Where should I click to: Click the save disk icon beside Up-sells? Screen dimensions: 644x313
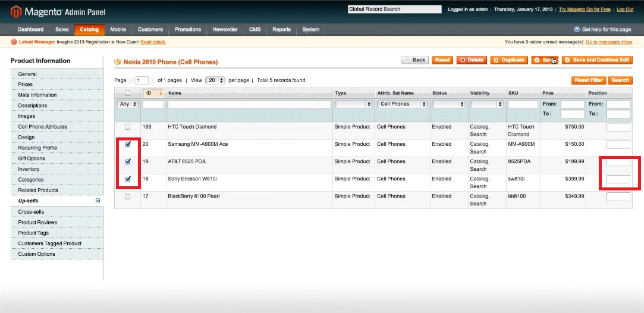[98, 201]
